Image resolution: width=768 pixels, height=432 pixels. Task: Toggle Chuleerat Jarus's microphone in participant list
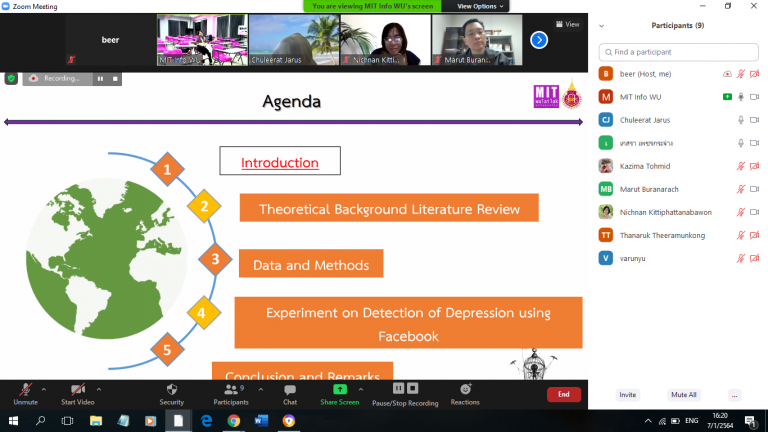click(x=741, y=119)
